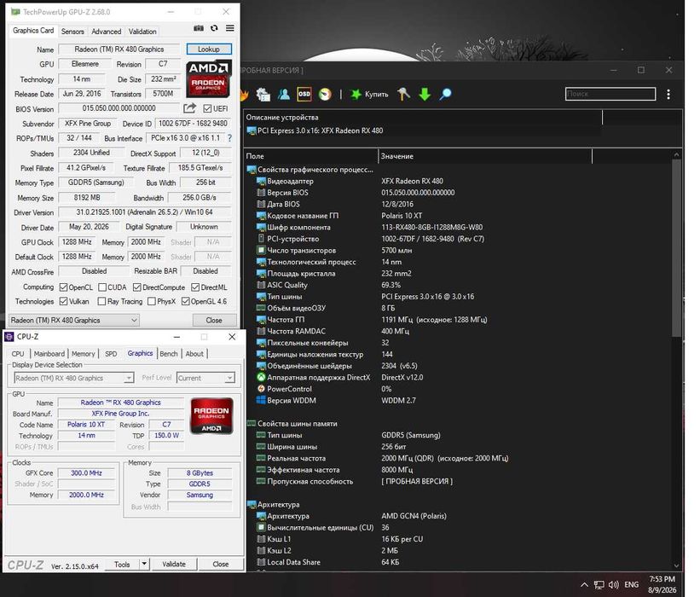Click Close button in GPU-Z
The width and height of the screenshot is (700, 597).
(x=214, y=320)
